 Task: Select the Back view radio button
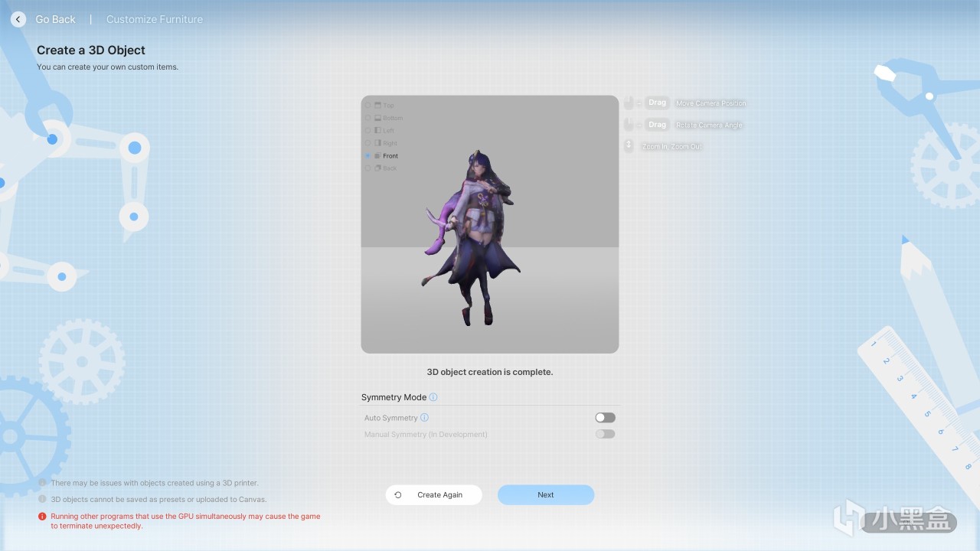(367, 168)
